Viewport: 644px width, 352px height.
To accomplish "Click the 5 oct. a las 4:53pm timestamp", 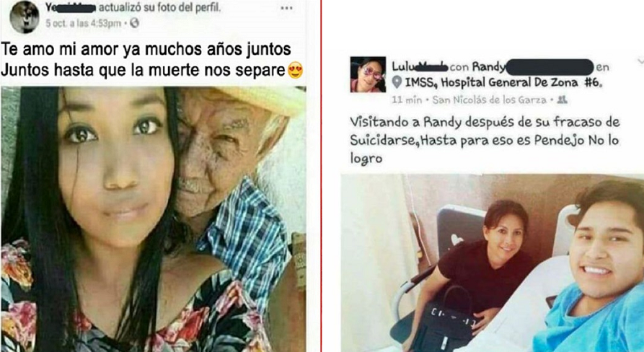I will 84,23.
